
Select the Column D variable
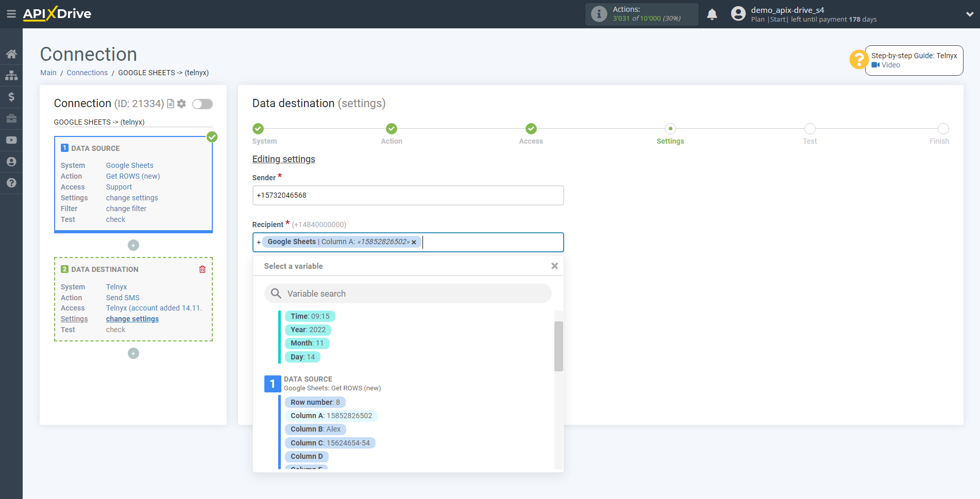pyautogui.click(x=307, y=456)
